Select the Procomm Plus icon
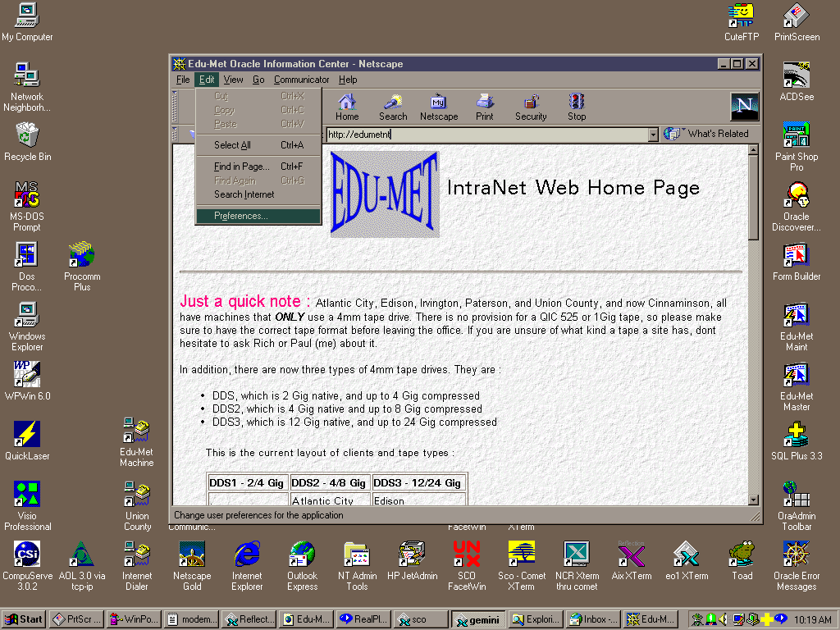 (x=82, y=267)
